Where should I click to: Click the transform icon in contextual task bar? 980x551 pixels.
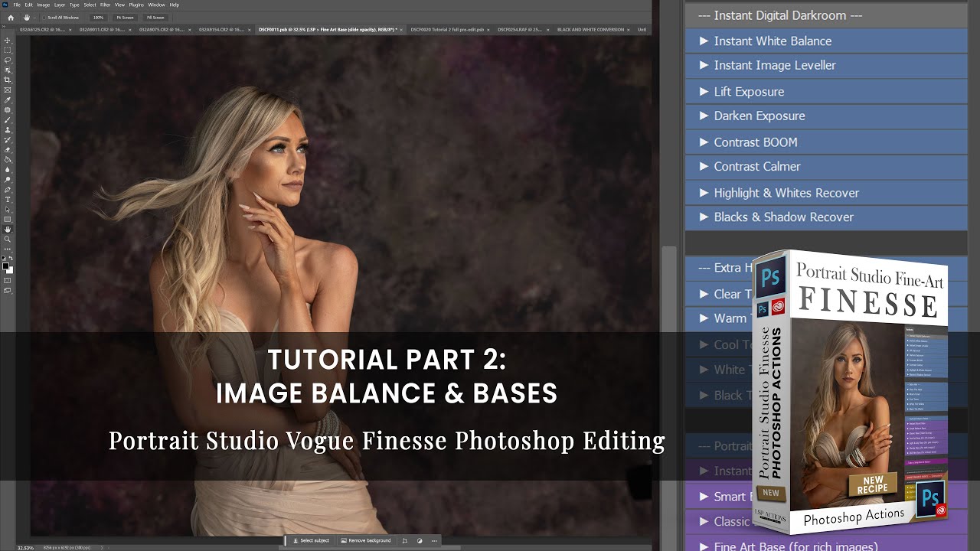tap(405, 540)
